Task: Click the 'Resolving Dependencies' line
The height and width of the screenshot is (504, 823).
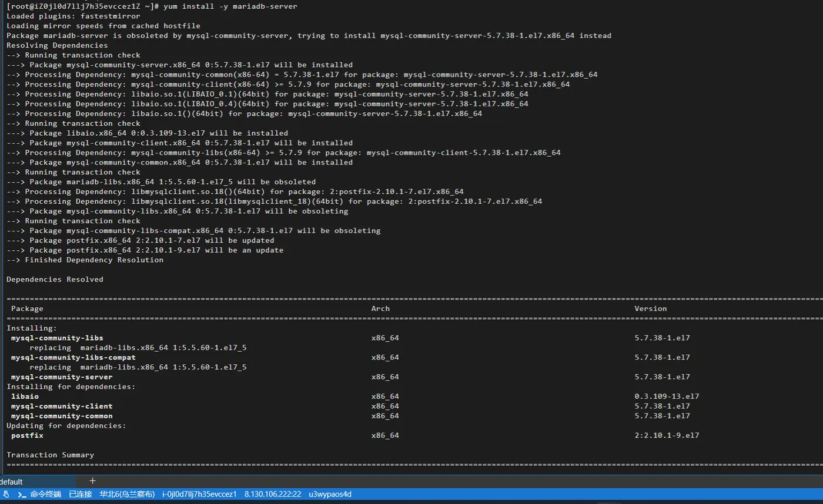Action: [57, 45]
